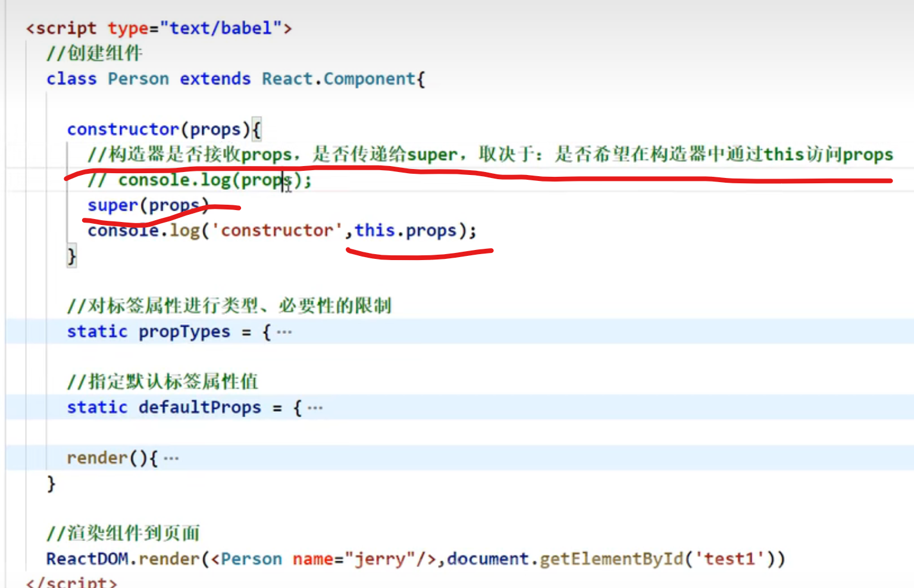Click the class name Person in class declaration

(x=138, y=79)
